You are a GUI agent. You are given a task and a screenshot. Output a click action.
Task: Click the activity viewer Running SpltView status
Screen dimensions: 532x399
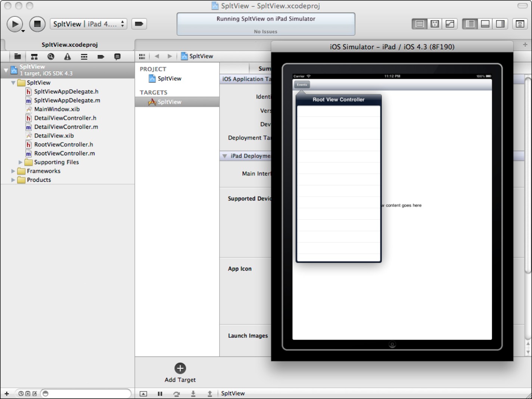pyautogui.click(x=266, y=24)
